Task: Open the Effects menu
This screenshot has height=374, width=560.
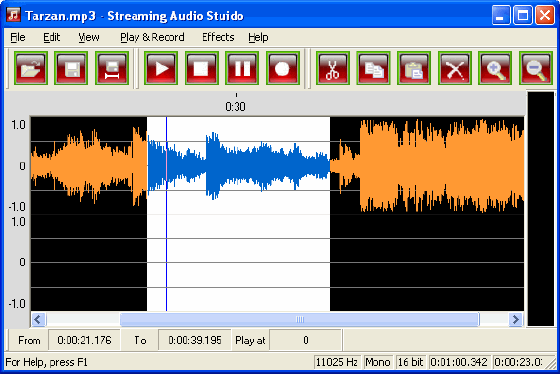Action: pyautogui.click(x=218, y=37)
